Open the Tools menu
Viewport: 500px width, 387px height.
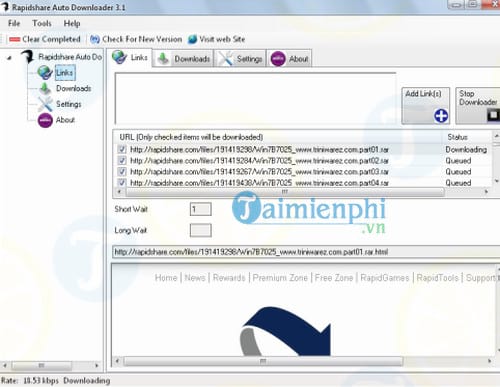(42, 23)
